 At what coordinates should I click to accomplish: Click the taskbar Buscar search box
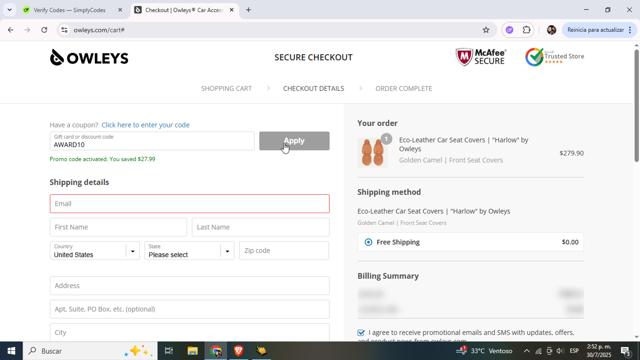point(90,351)
